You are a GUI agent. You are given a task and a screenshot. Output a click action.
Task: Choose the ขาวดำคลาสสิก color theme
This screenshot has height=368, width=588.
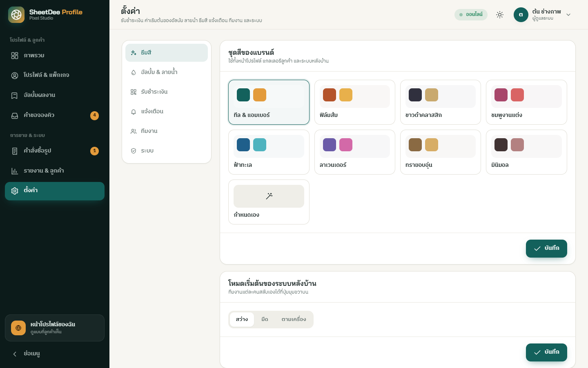441,102
